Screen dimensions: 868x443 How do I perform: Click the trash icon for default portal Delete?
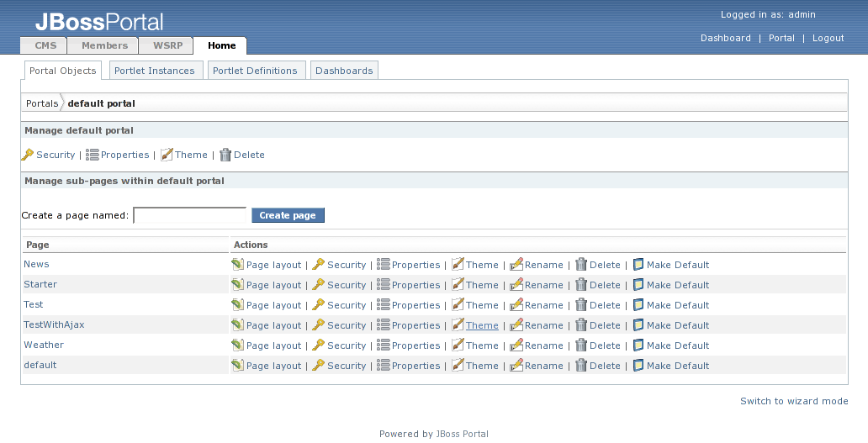coord(225,155)
